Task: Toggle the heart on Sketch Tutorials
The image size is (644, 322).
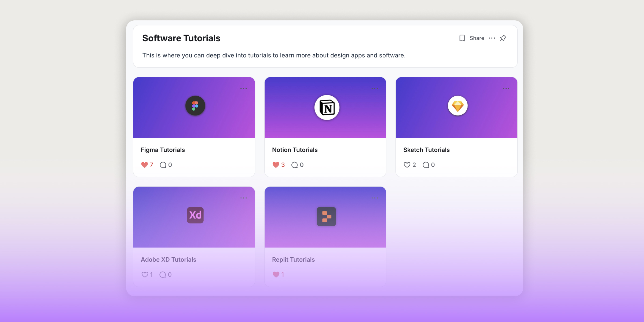Action: (407, 165)
